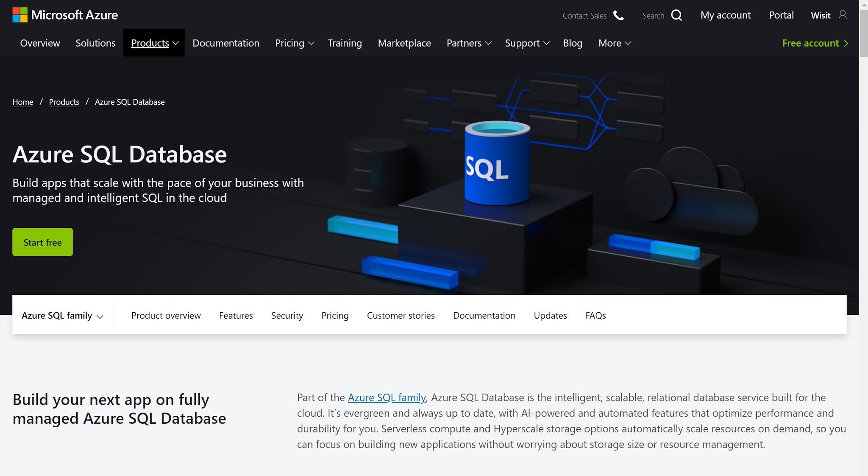The height and width of the screenshot is (476, 868).
Task: Click the phone icon beside Contact Sales
Action: click(619, 16)
